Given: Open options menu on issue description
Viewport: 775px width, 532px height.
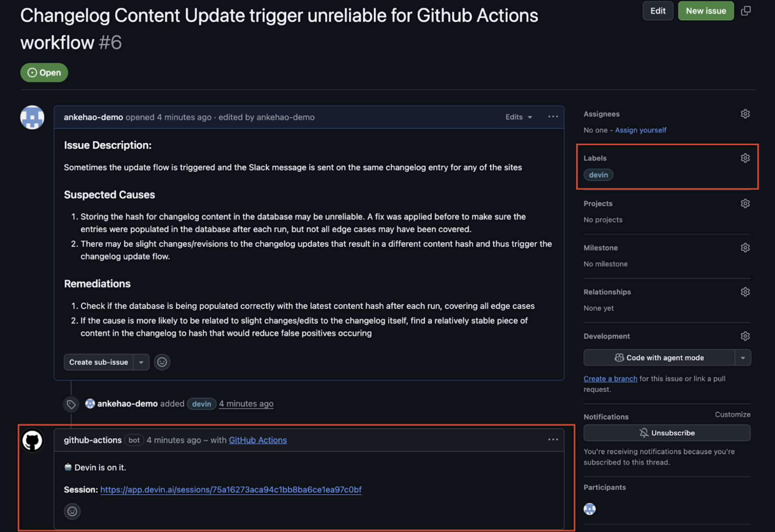Looking at the screenshot, I should click(553, 117).
